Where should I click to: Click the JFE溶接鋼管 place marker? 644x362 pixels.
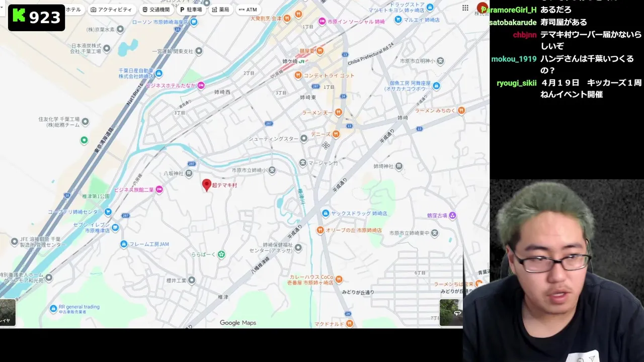click(x=14, y=242)
